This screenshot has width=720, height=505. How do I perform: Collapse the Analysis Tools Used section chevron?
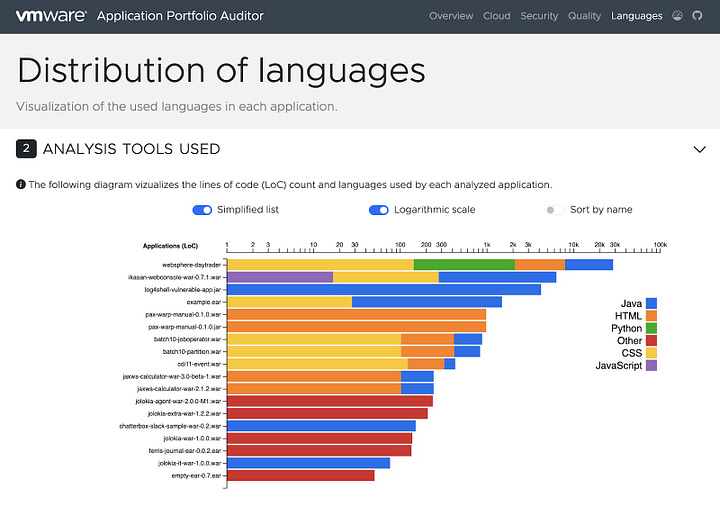(x=699, y=149)
